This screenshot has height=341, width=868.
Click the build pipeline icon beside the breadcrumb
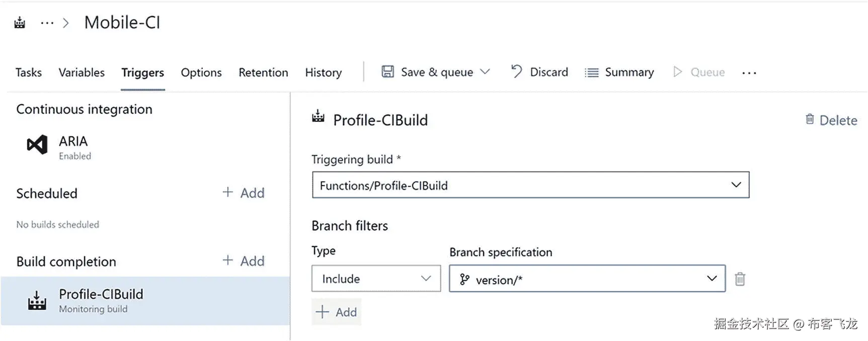click(20, 23)
